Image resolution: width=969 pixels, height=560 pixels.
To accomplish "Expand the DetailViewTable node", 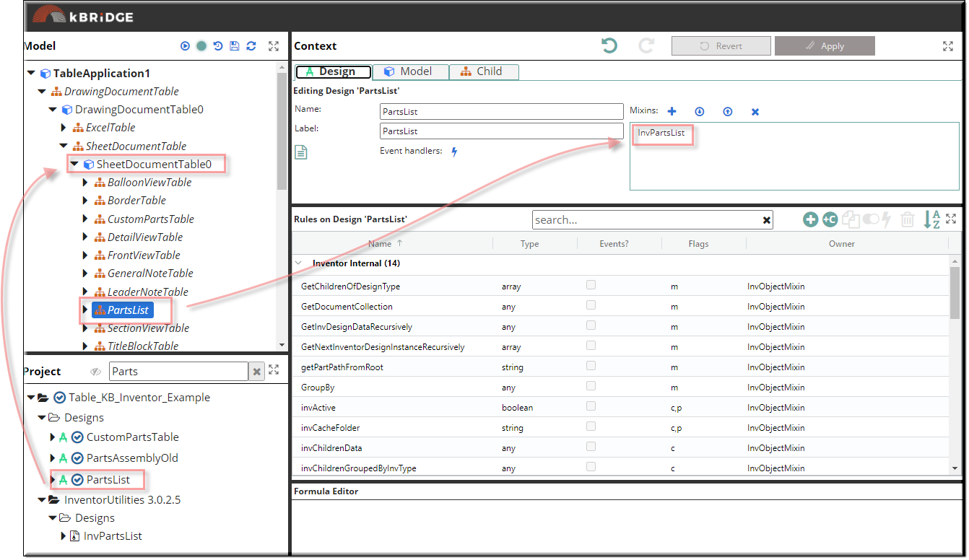I will point(85,237).
